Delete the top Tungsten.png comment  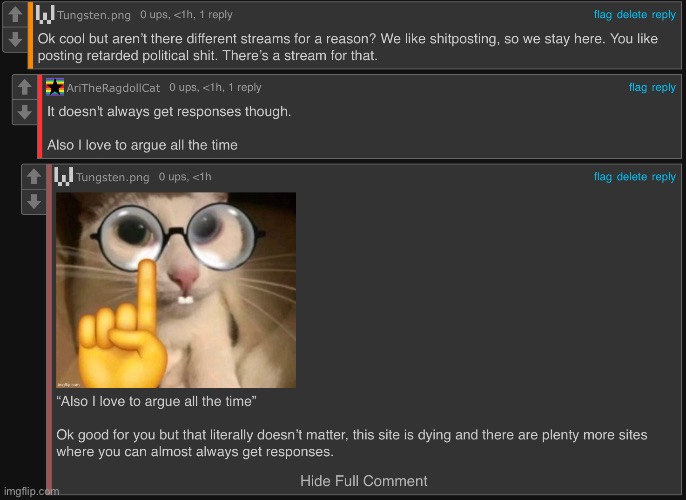tap(631, 14)
